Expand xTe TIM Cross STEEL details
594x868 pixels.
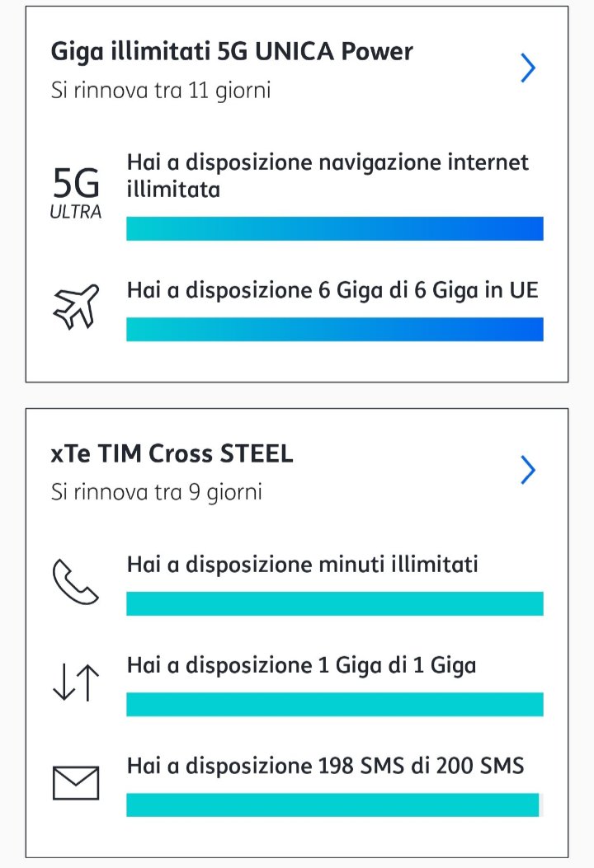(x=528, y=470)
